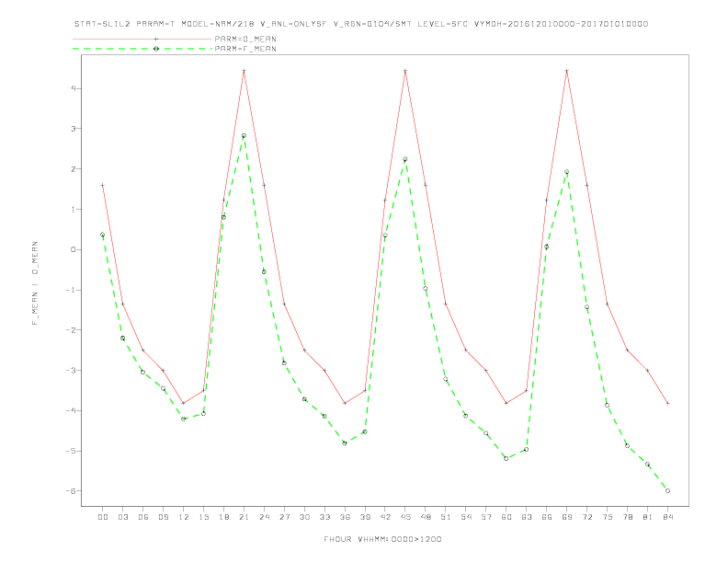Select the green F_MEAN marker at hour 84
728x563 pixels.
[667, 490]
